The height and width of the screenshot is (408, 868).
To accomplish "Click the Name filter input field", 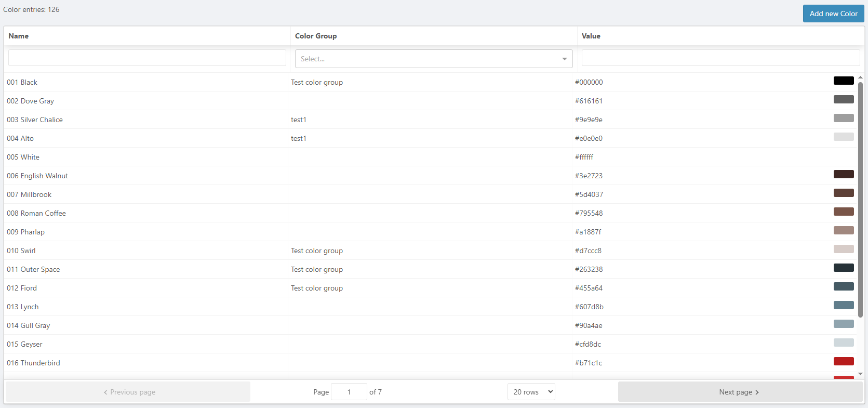I will [147, 58].
